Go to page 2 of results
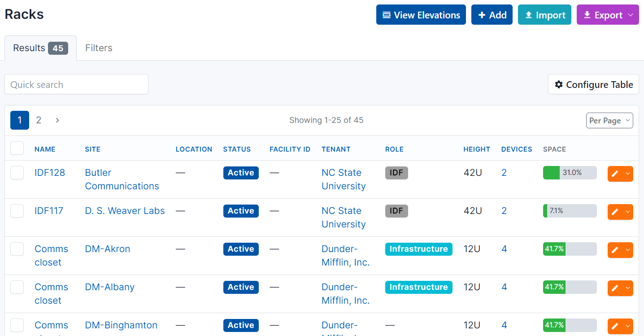Screen dimensions: 644x336 39,120
